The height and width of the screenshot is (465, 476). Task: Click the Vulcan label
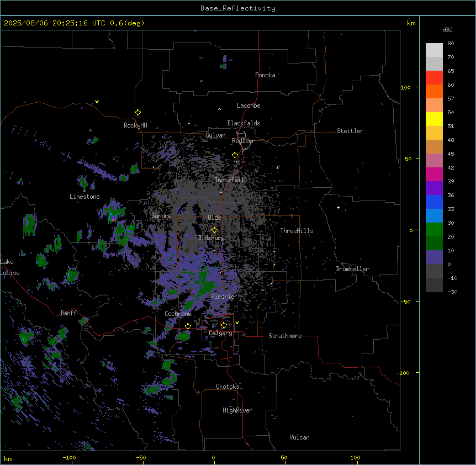(299, 437)
